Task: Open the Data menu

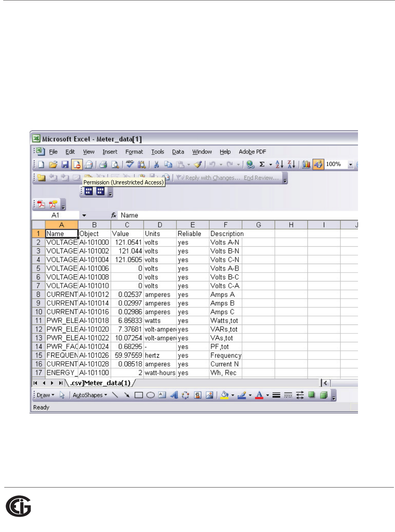Action: tap(178, 152)
